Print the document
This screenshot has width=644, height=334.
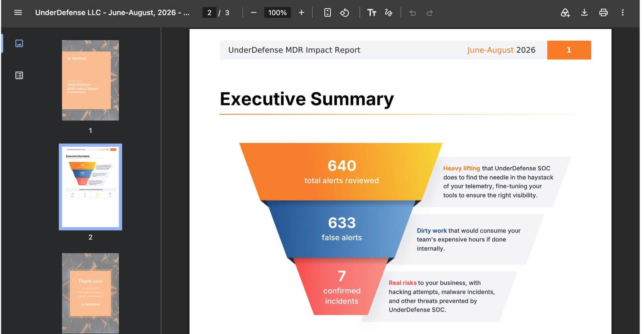click(x=603, y=12)
